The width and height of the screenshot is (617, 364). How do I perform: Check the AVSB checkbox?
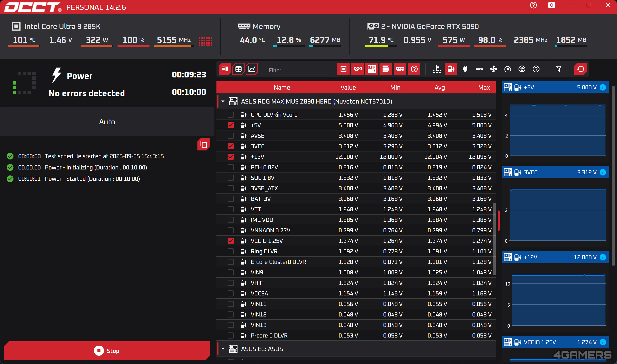231,136
